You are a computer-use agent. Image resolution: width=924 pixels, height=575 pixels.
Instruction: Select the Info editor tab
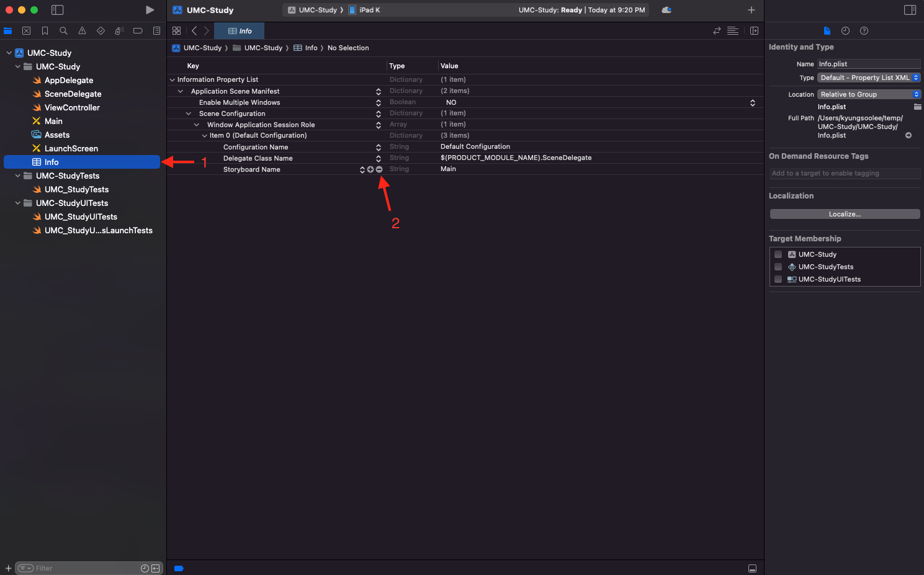point(240,31)
